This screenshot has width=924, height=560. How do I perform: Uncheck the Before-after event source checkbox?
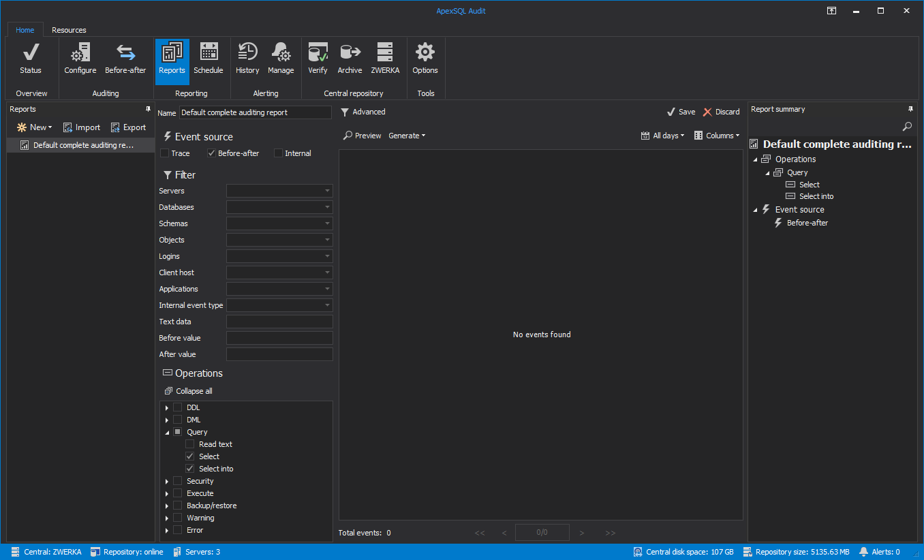coord(211,153)
